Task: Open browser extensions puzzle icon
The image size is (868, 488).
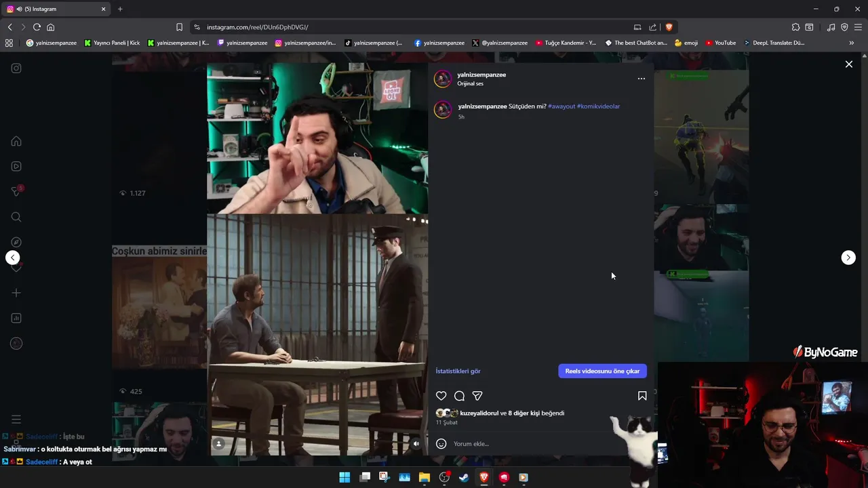Action: [x=795, y=27]
